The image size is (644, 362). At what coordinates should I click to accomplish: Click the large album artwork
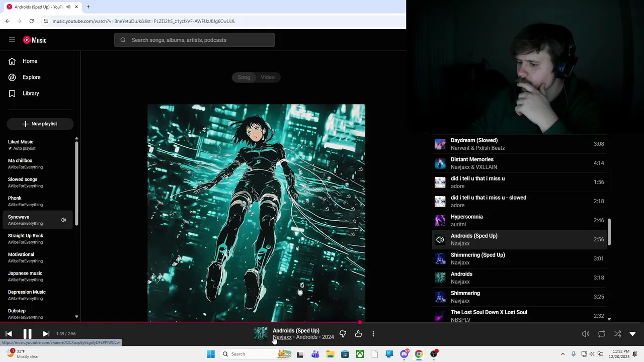(256, 213)
